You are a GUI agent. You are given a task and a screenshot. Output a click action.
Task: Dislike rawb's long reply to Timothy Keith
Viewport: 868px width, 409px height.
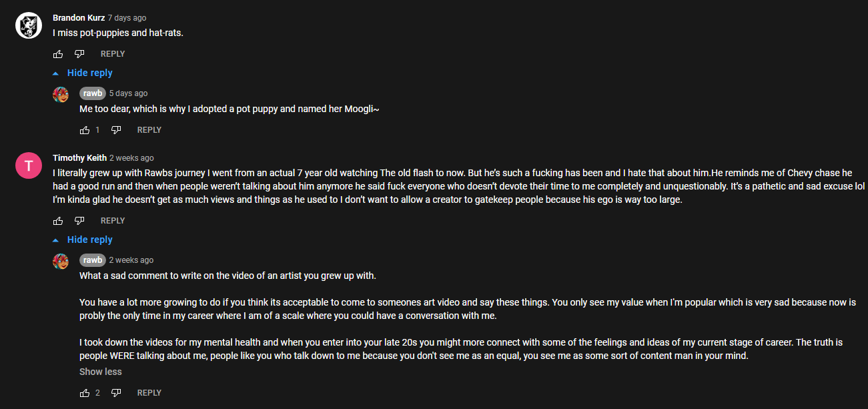click(116, 393)
